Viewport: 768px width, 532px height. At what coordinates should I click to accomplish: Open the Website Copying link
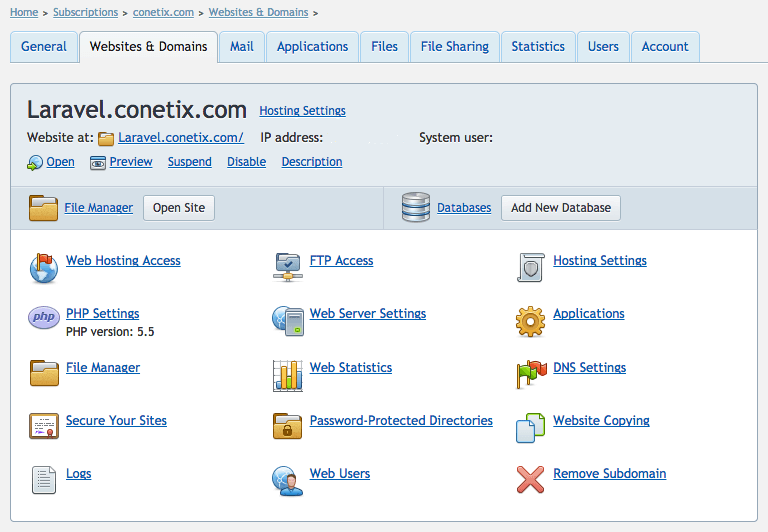601,420
